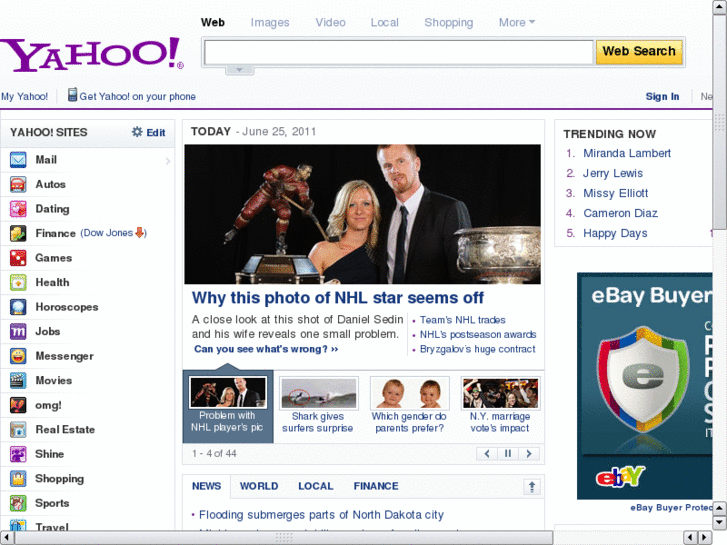Click the Edit gear icon
Image resolution: width=727 pixels, height=545 pixels.
(137, 132)
